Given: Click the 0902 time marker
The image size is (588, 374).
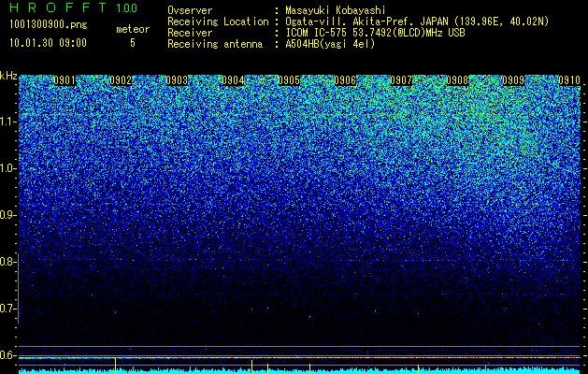Looking at the screenshot, I should tap(121, 80).
